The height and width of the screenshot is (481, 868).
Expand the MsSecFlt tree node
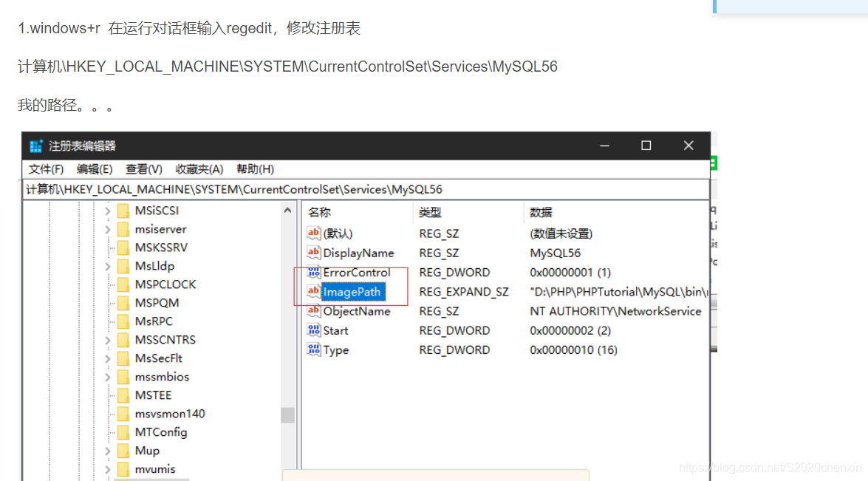tap(108, 358)
